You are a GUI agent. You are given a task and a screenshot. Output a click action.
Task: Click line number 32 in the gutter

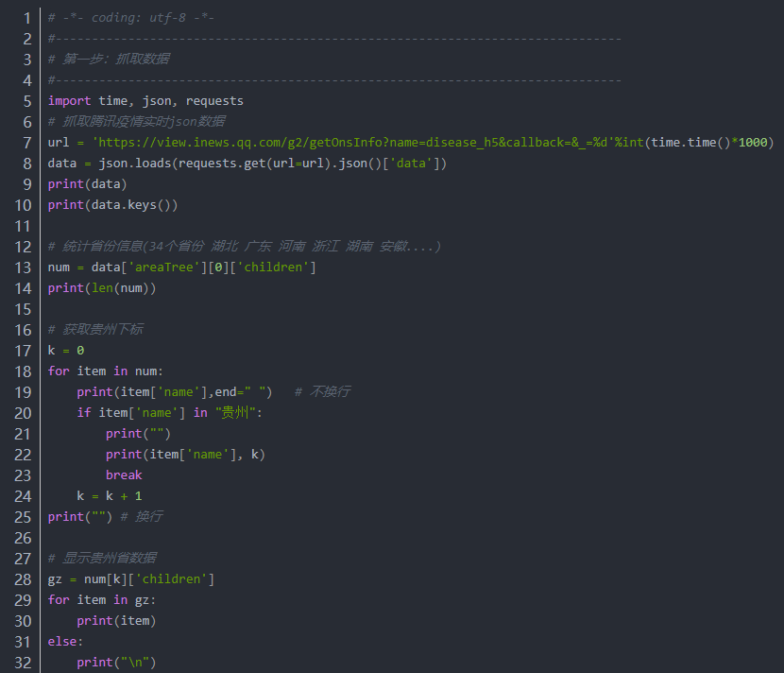pyautogui.click(x=23, y=663)
